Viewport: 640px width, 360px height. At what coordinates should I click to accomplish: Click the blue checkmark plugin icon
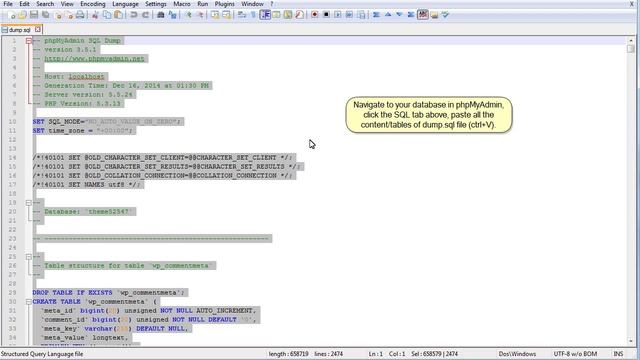445,15
